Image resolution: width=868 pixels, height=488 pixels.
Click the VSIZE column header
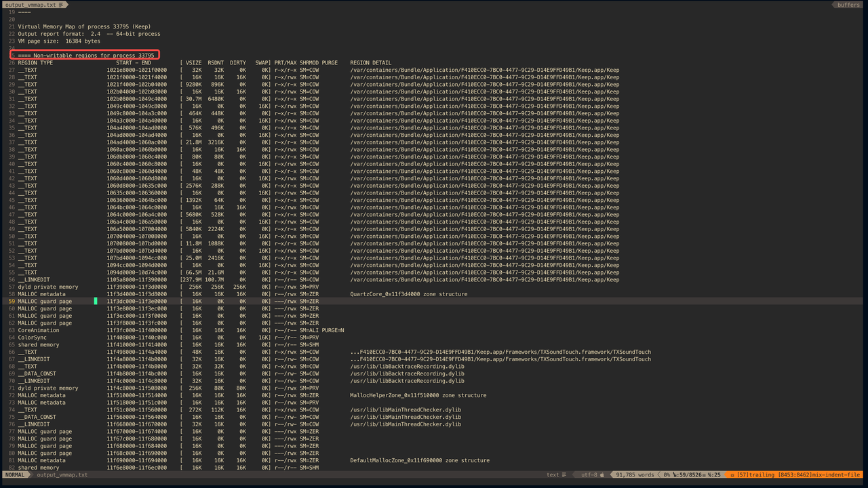(193, 62)
